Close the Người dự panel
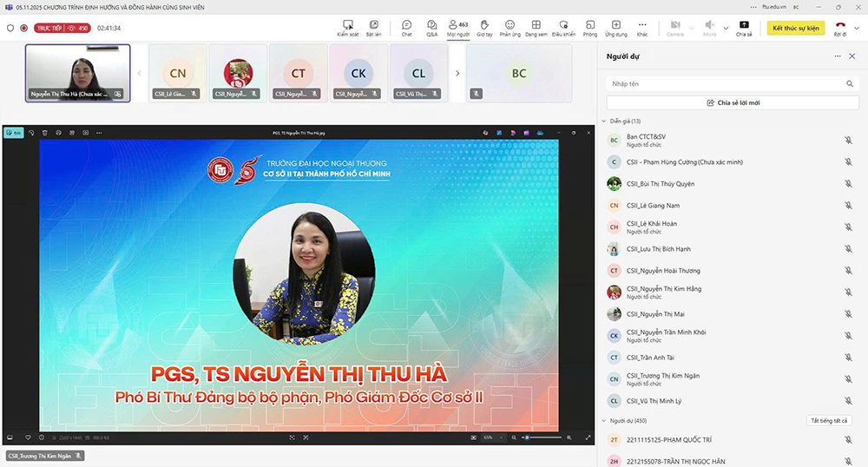868x467 pixels. [852, 56]
